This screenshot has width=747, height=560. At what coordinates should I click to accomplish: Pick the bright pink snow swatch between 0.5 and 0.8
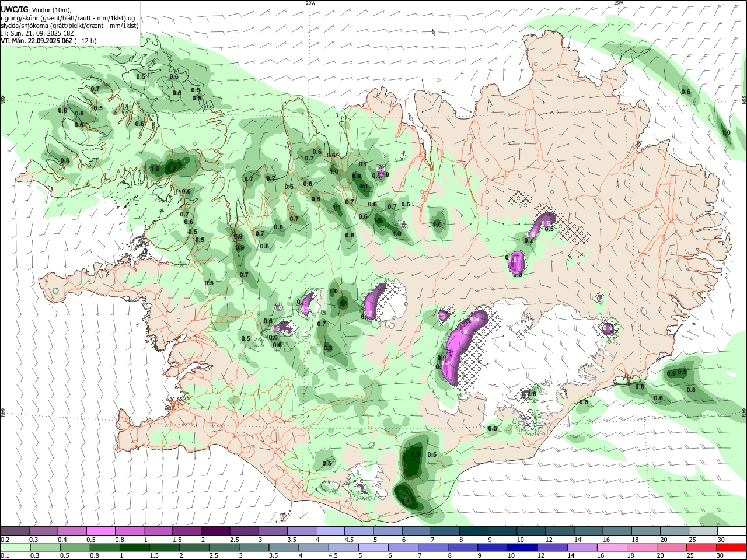[100, 531]
